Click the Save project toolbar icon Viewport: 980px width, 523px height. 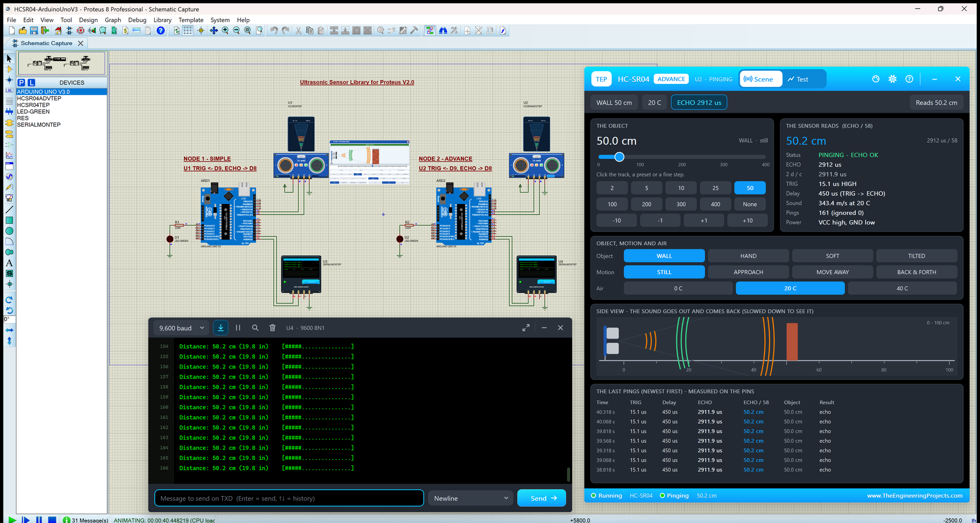tap(34, 31)
